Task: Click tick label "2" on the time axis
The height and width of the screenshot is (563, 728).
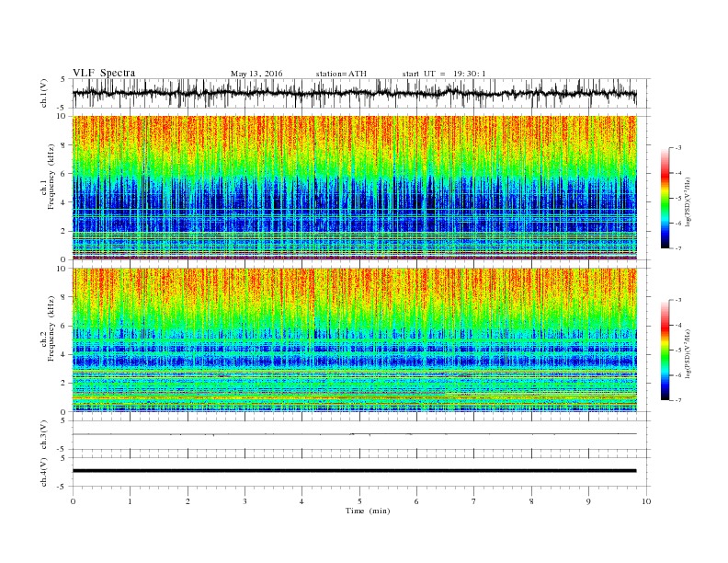Action: pyautogui.click(x=188, y=501)
